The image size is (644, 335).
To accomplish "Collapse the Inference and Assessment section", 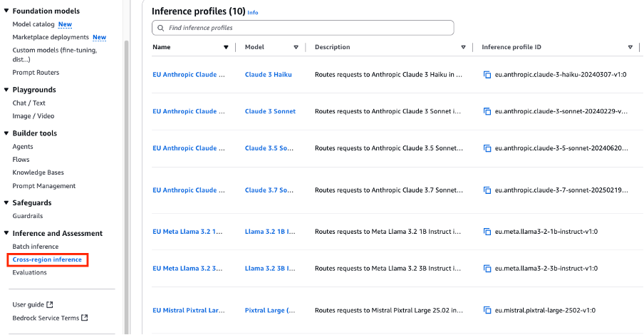I will tap(6, 233).
